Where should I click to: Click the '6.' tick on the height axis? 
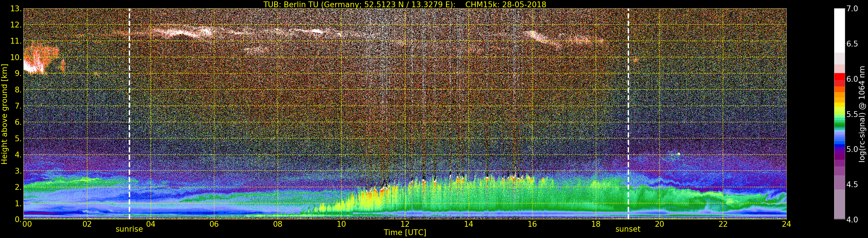[x=18, y=122]
